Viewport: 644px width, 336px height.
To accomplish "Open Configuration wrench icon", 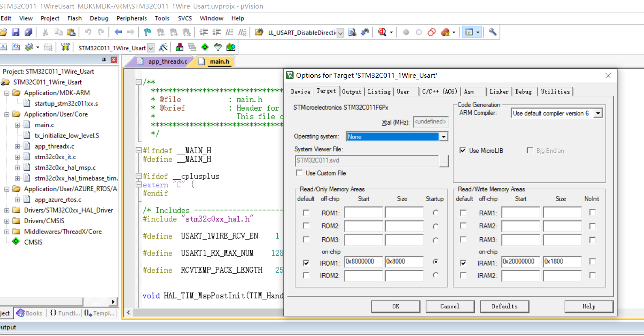I will pos(492,32).
